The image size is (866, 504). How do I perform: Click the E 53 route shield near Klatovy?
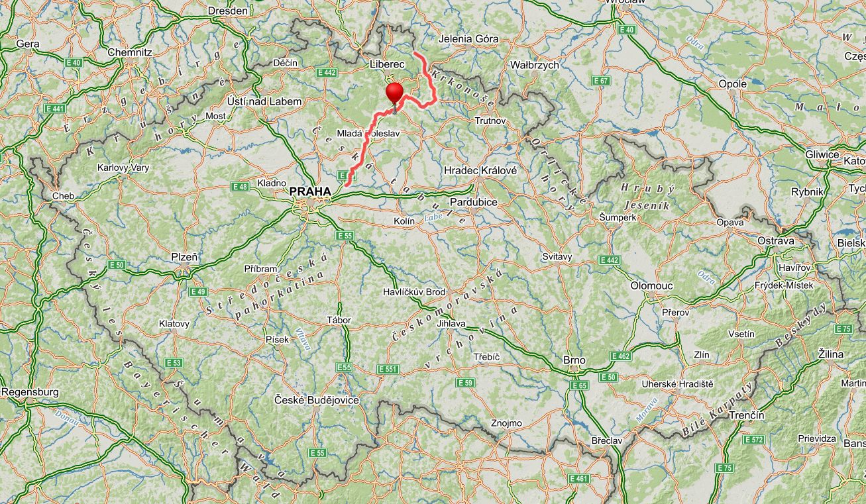point(174,363)
